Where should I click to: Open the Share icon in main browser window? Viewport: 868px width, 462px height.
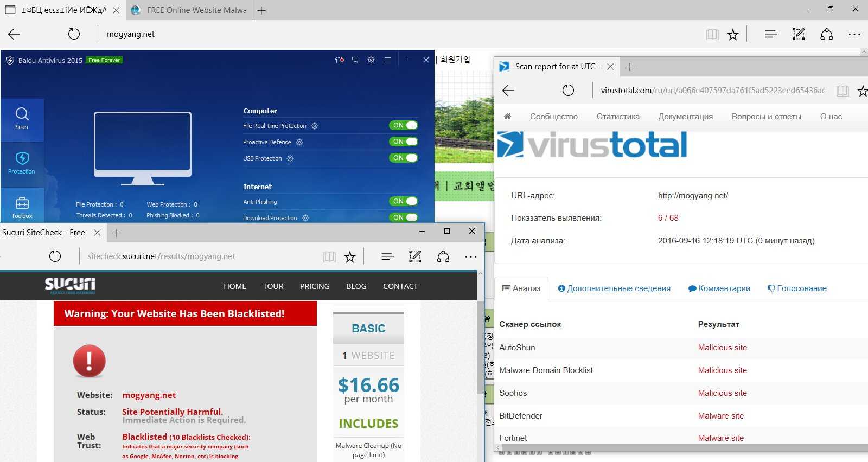pos(827,34)
